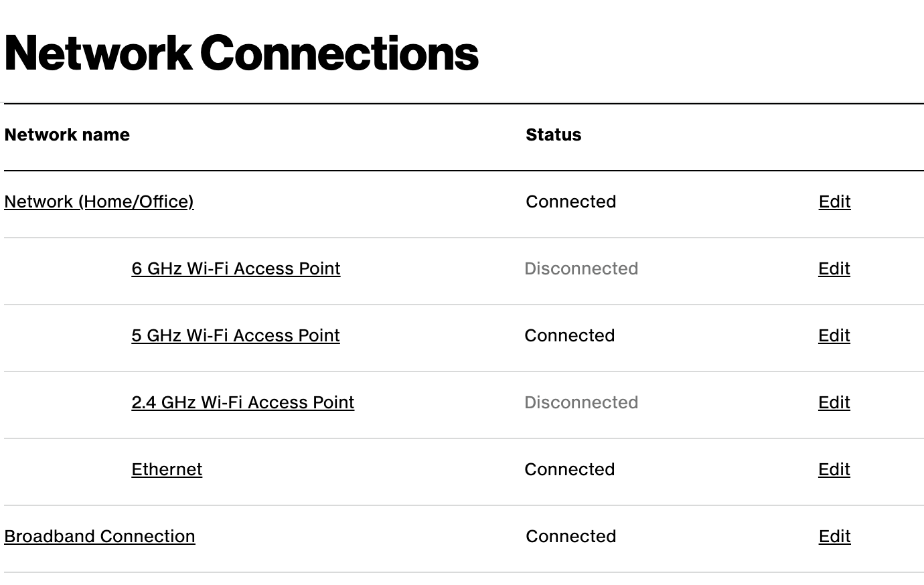Edit the 2.4 GHz Wi-Fi Access Point
The image size is (924, 585).
click(x=834, y=402)
